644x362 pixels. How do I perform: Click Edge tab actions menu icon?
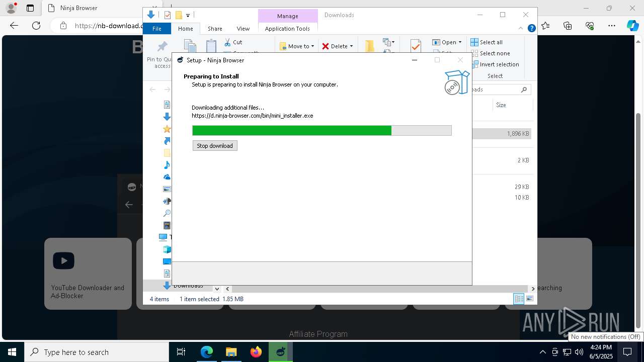point(30,8)
